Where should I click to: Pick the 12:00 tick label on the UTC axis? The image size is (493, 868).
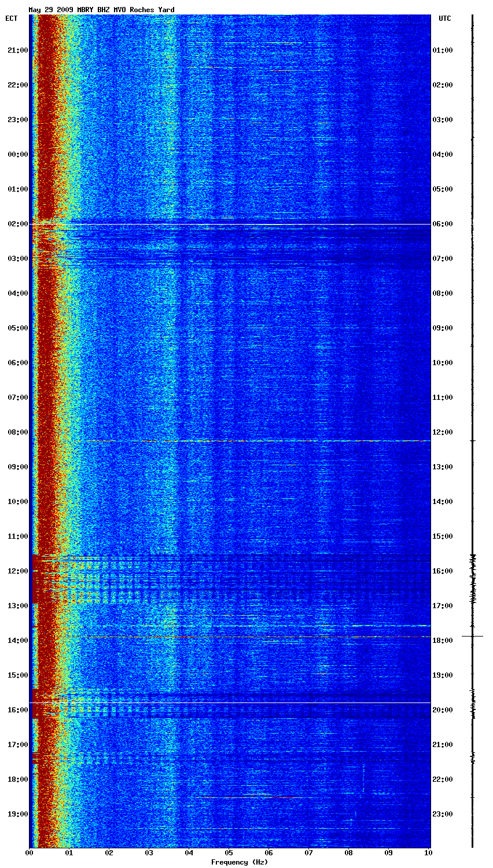click(443, 432)
